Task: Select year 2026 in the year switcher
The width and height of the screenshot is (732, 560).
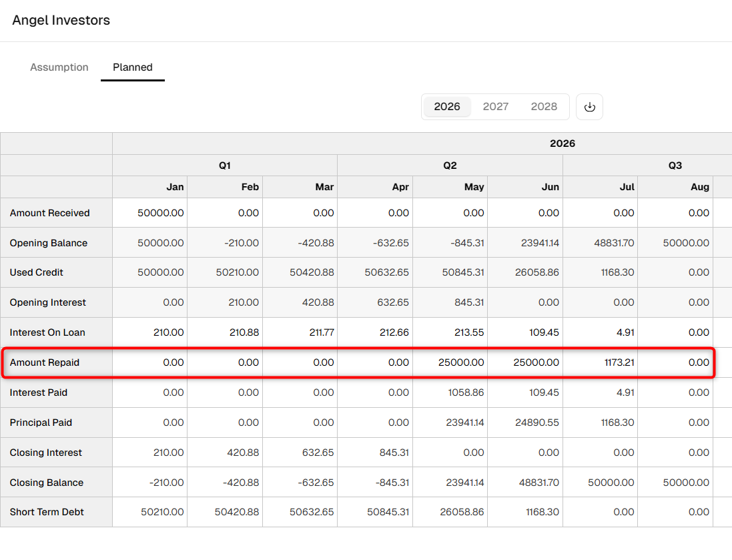Action: [x=447, y=107]
